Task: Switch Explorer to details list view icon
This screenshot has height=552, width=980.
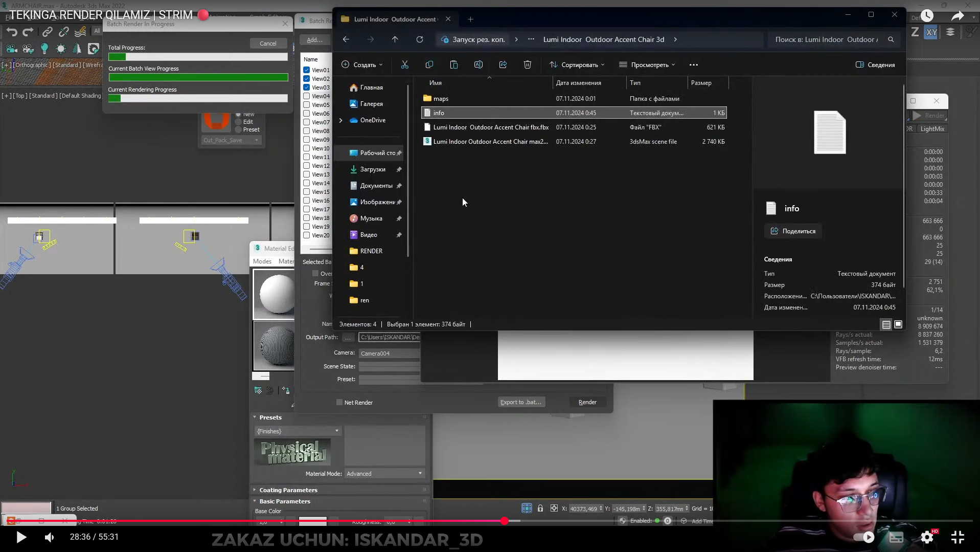Action: [x=886, y=324]
